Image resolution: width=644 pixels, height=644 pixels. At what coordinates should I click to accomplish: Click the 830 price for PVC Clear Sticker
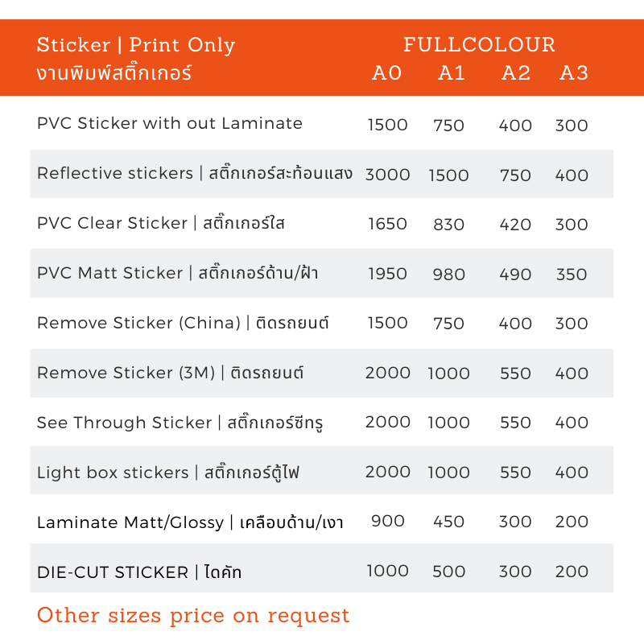(448, 225)
